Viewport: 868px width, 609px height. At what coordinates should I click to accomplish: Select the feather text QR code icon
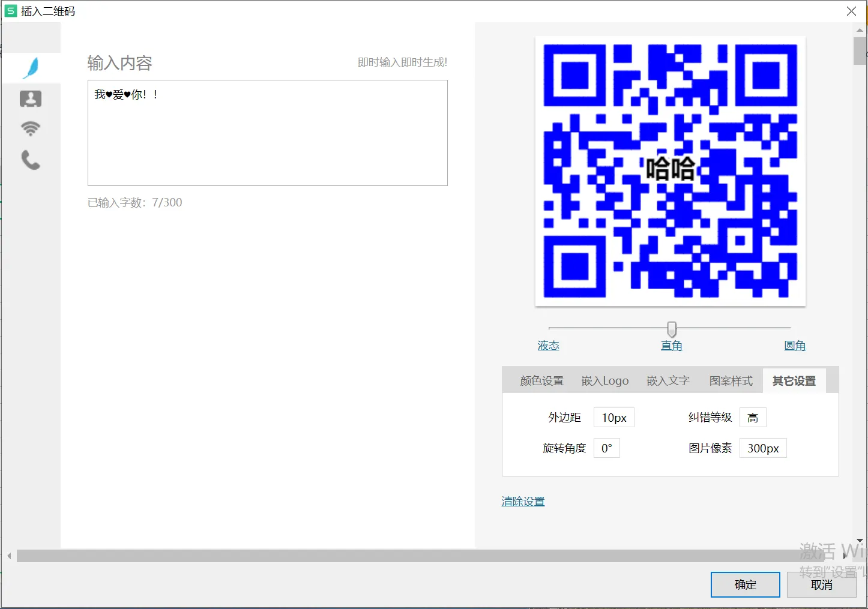[x=31, y=68]
